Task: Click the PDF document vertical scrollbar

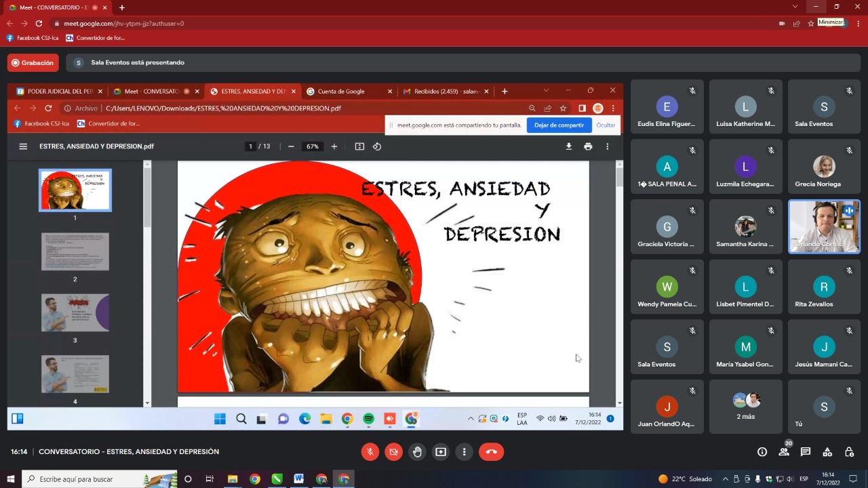Action: pyautogui.click(x=619, y=178)
